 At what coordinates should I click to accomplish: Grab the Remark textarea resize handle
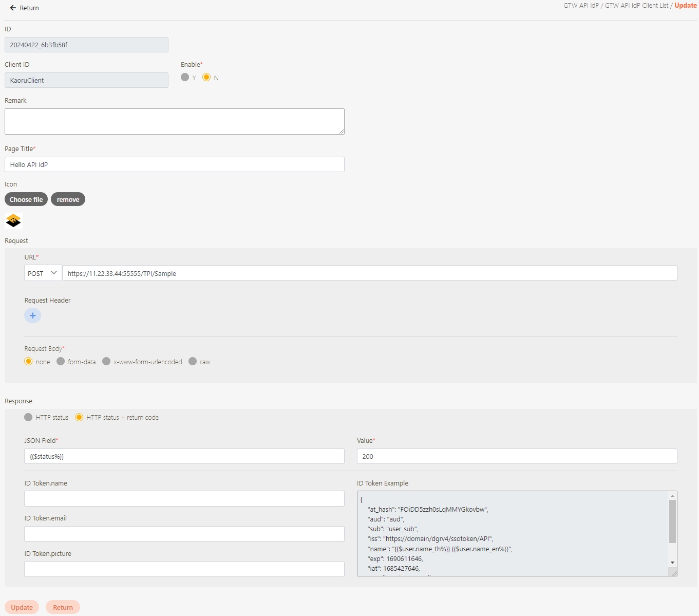tap(342, 132)
